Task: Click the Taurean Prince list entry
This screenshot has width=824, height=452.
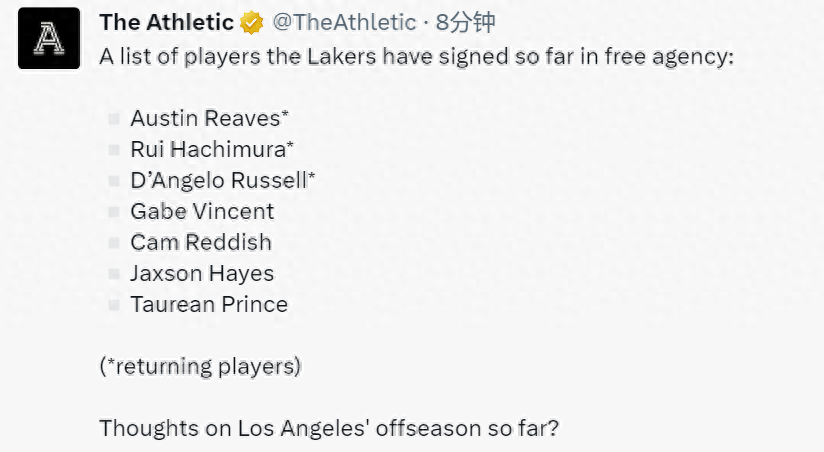Action: click(x=209, y=304)
